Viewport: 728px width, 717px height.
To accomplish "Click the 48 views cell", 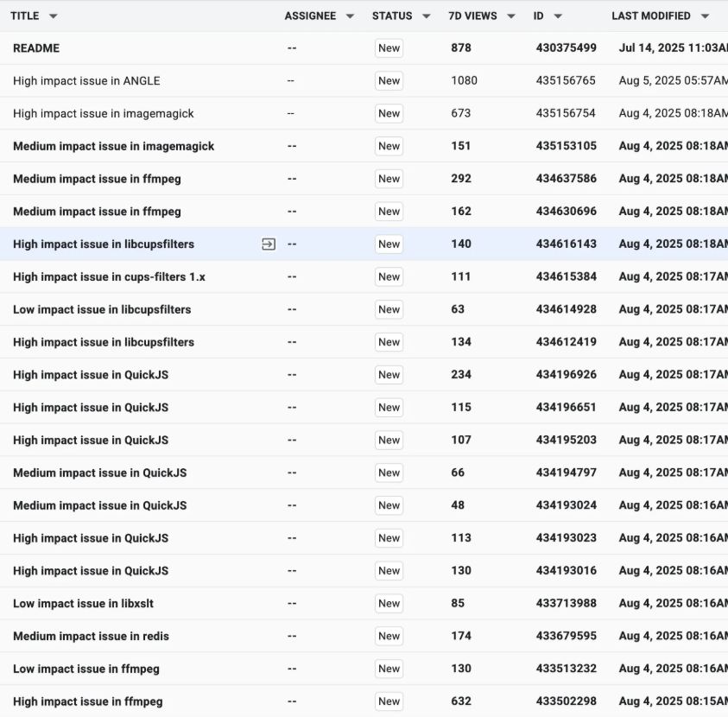I will (x=458, y=505).
